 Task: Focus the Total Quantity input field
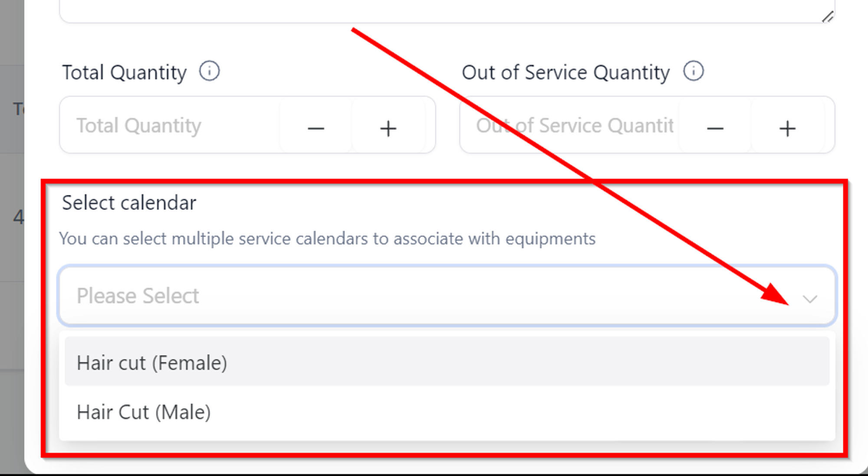click(170, 126)
